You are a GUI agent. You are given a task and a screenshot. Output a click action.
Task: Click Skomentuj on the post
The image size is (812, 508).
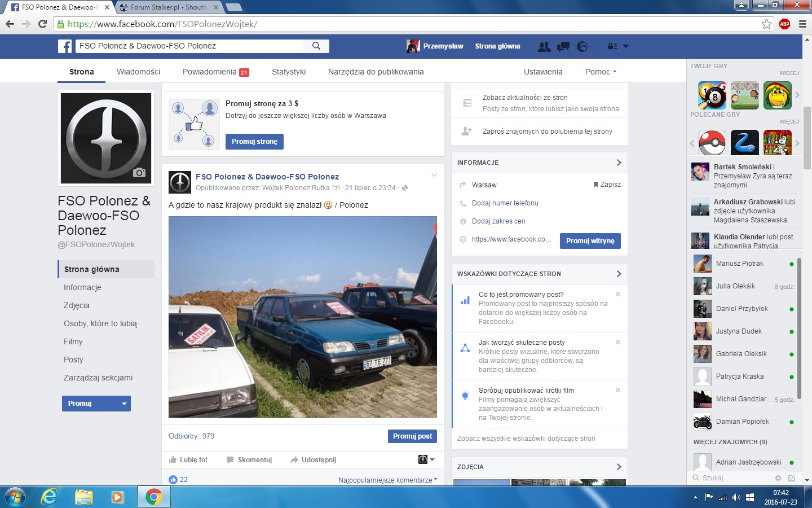[x=249, y=460]
